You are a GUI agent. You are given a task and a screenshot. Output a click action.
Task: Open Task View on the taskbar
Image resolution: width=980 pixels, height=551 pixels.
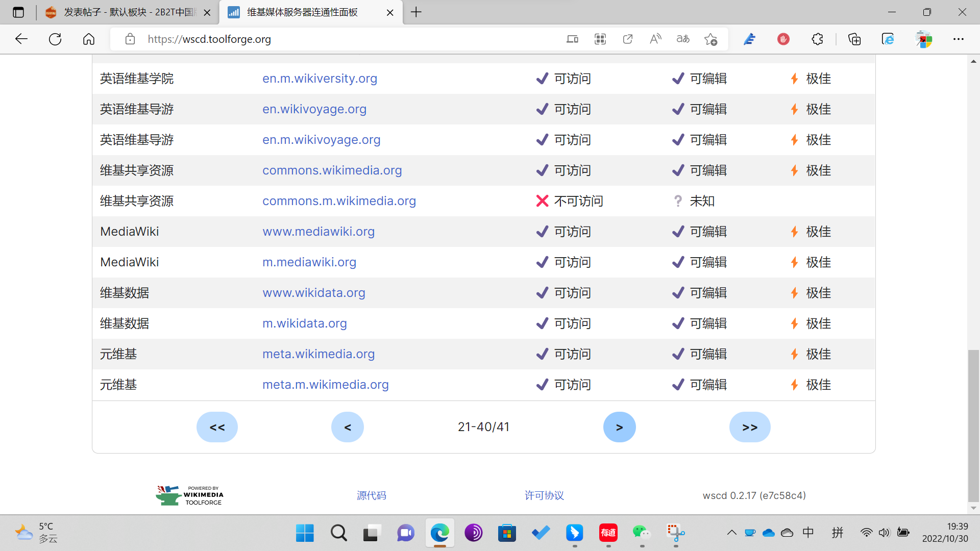(372, 533)
